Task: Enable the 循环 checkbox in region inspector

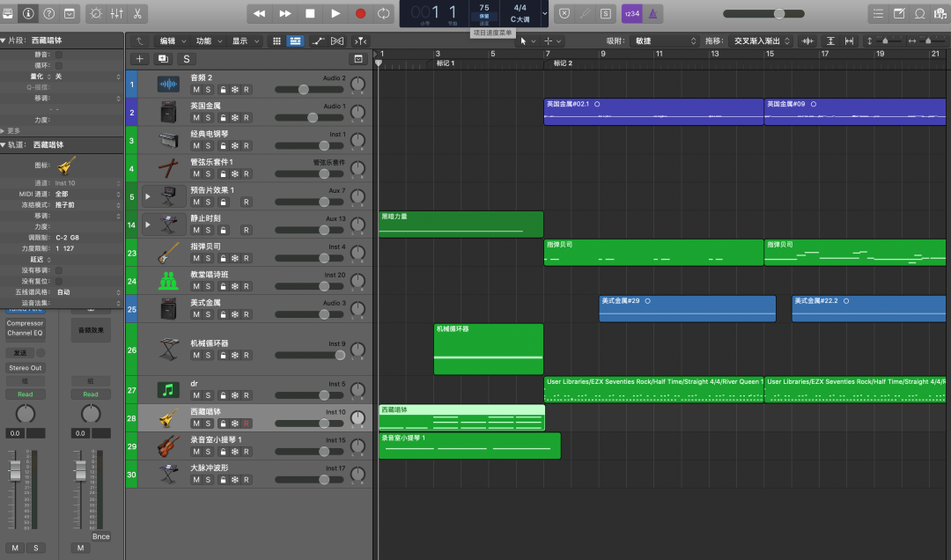Action: [x=59, y=65]
